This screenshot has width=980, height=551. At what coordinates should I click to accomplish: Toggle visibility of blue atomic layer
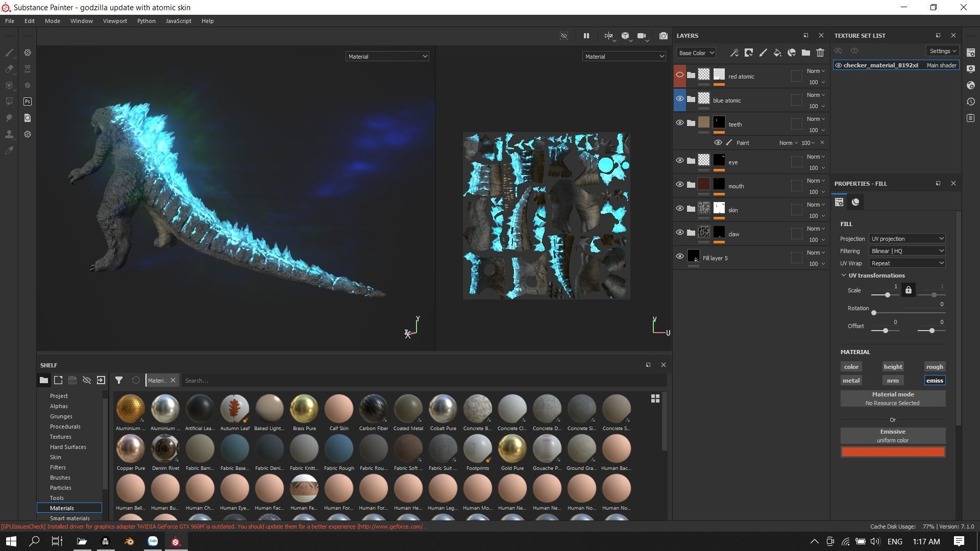click(679, 99)
